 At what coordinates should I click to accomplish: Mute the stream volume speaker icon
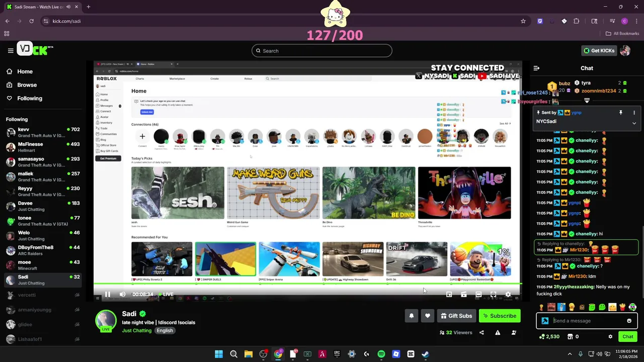click(122, 294)
